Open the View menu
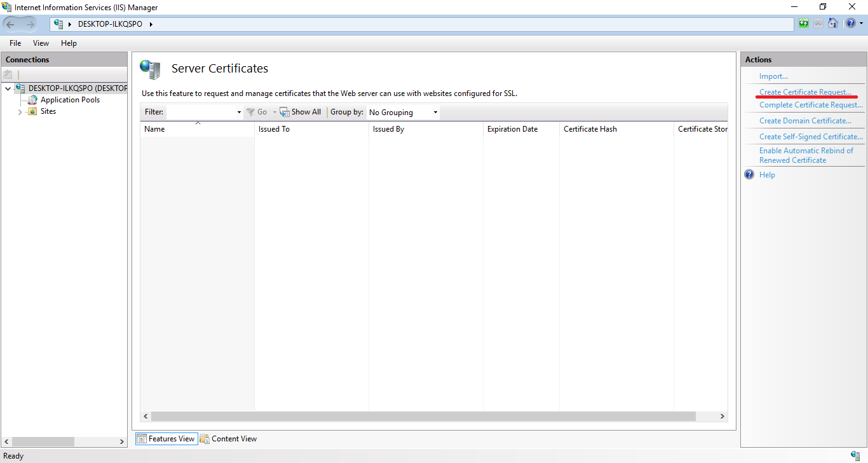The height and width of the screenshot is (463, 868). pos(41,43)
